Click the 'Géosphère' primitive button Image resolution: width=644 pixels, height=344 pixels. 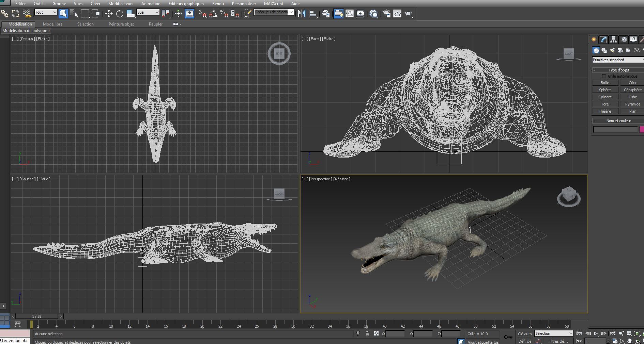point(632,90)
